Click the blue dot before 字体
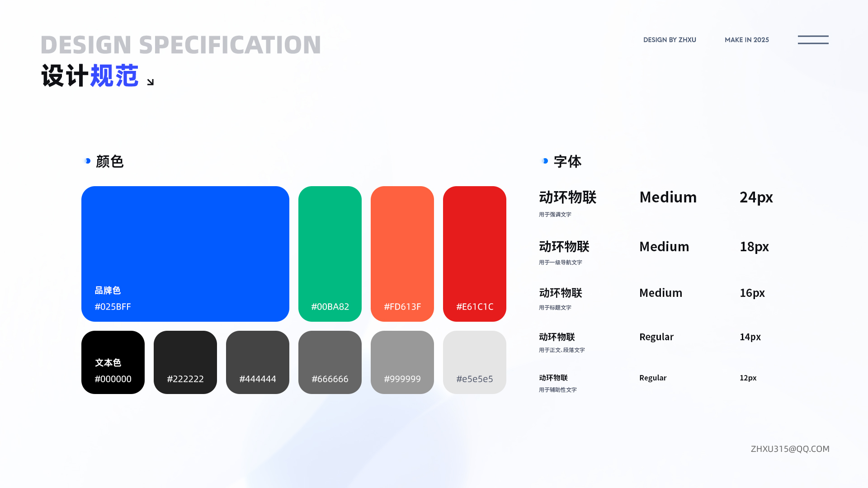The height and width of the screenshot is (488, 868). coord(545,161)
